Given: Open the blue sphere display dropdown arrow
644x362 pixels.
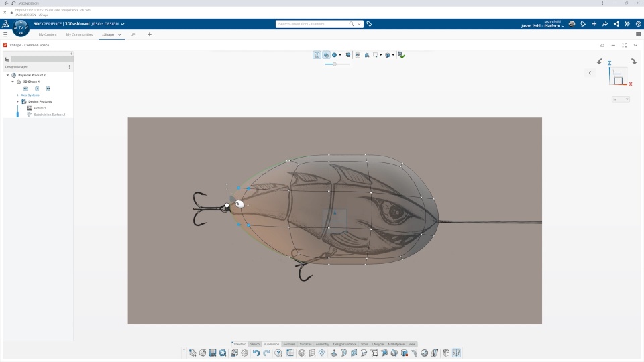Looking at the screenshot, I should coord(340,55).
